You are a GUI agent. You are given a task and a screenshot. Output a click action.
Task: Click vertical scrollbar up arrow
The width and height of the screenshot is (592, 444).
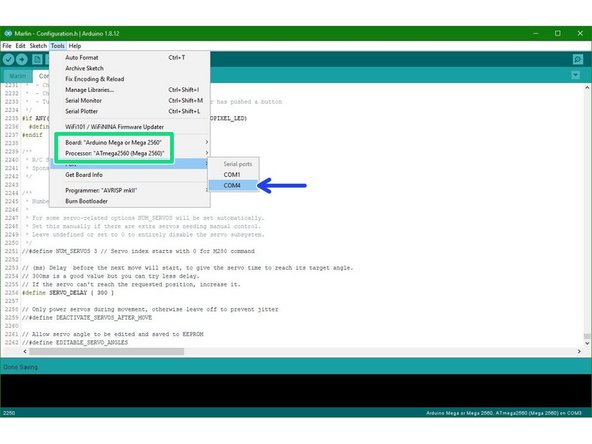coord(587,88)
